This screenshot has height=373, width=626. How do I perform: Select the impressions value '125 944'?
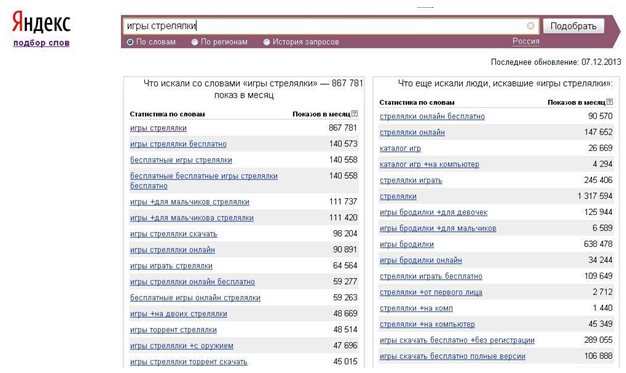point(598,212)
